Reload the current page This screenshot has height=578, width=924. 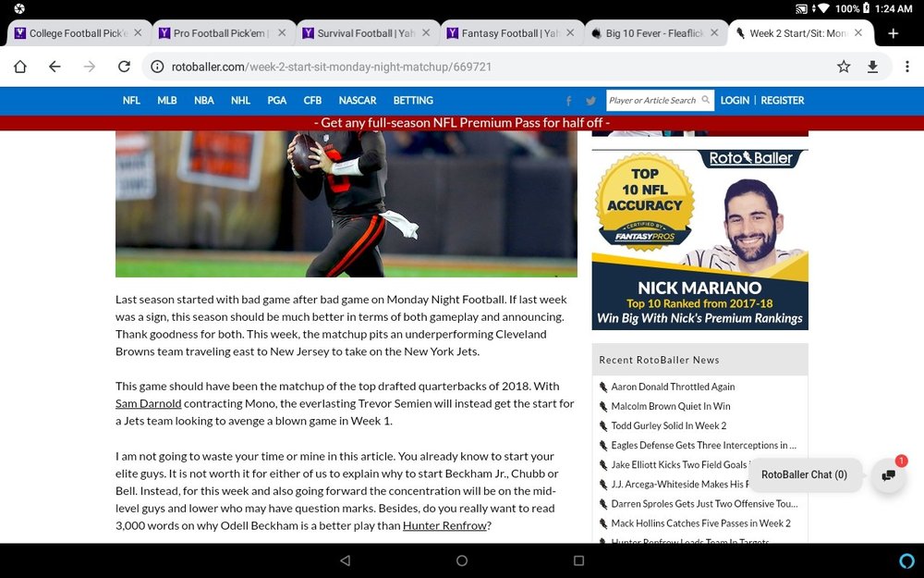coord(124,67)
